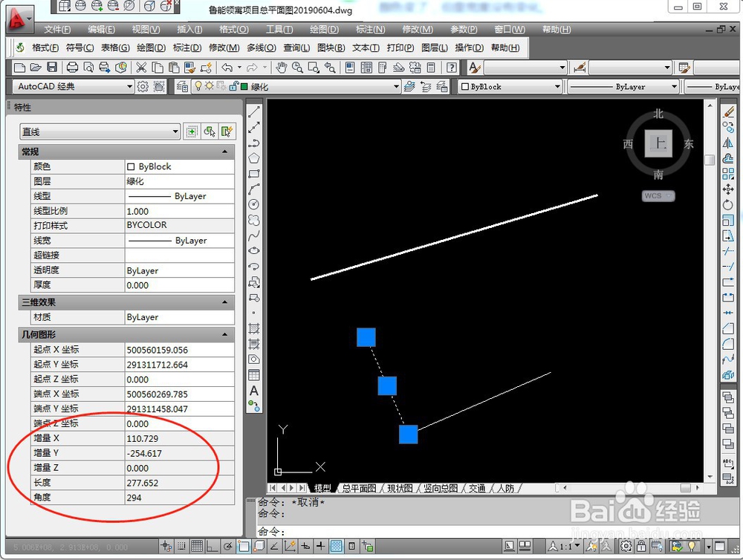Open the 文件(F) menu
Viewport: 743px width, 560px height.
[57, 30]
